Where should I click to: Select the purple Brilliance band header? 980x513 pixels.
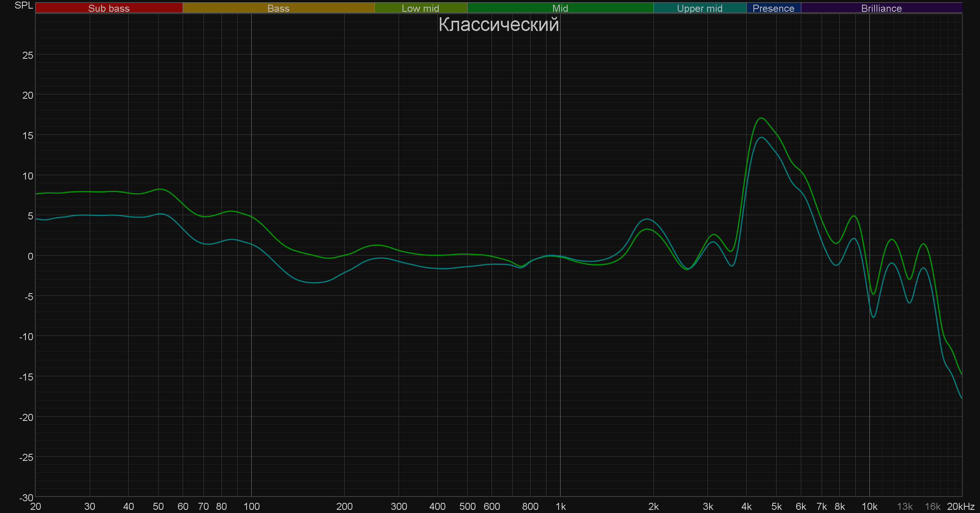point(881,8)
